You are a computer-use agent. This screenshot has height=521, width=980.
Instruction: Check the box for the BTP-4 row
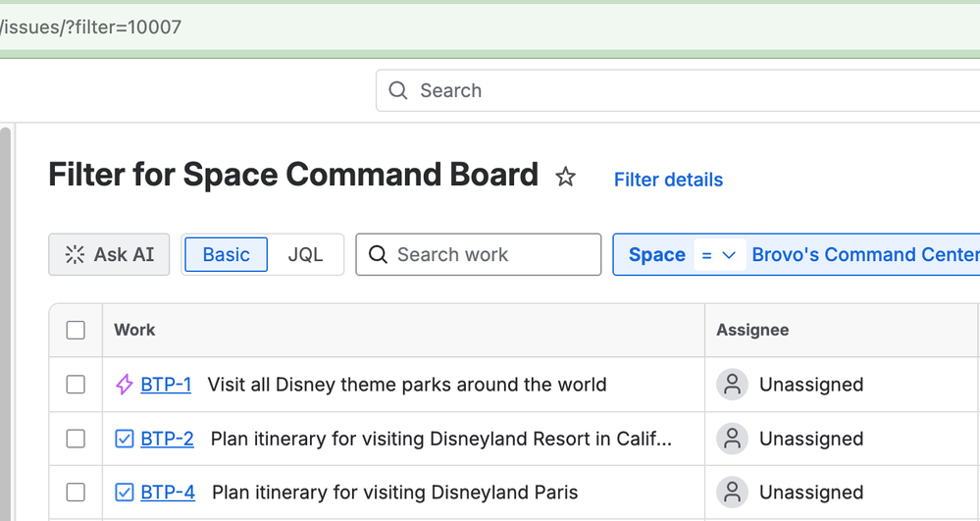[76, 493]
